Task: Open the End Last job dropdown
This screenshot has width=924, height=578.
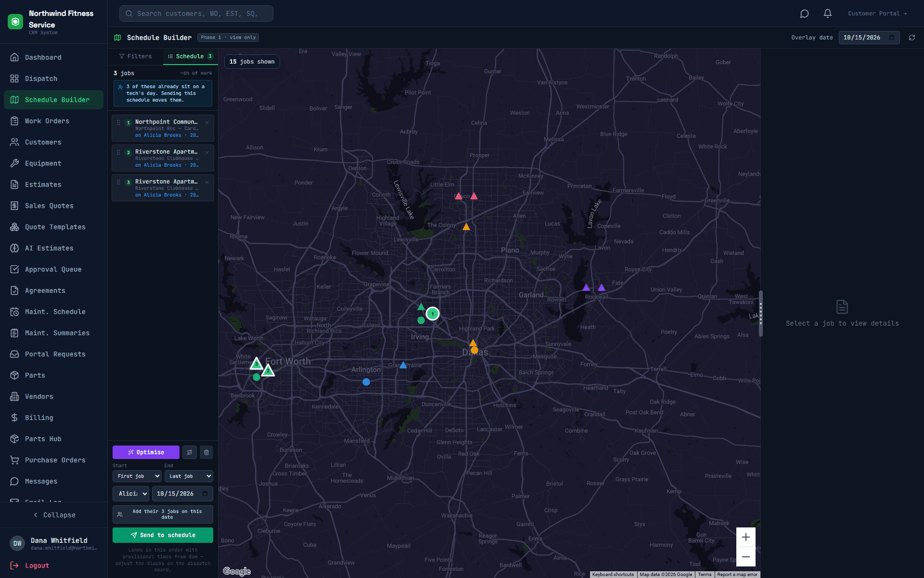Action: tap(189, 476)
